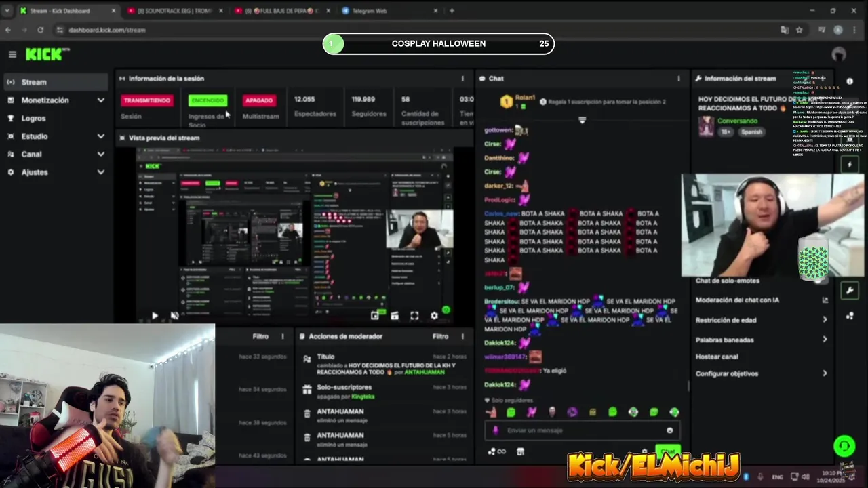The width and height of the screenshot is (868, 488).
Task: Insert the first pink emote in quick emote row
Action: tap(491, 412)
